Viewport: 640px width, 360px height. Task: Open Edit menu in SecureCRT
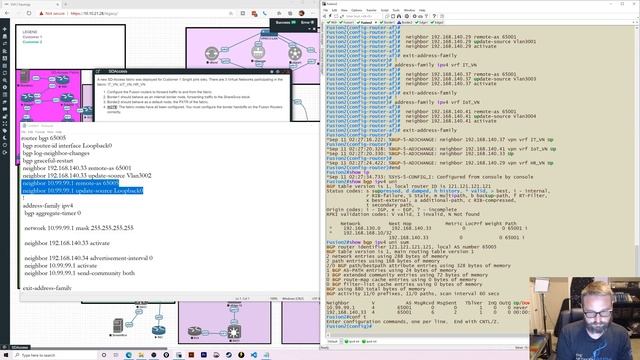pos(334,10)
